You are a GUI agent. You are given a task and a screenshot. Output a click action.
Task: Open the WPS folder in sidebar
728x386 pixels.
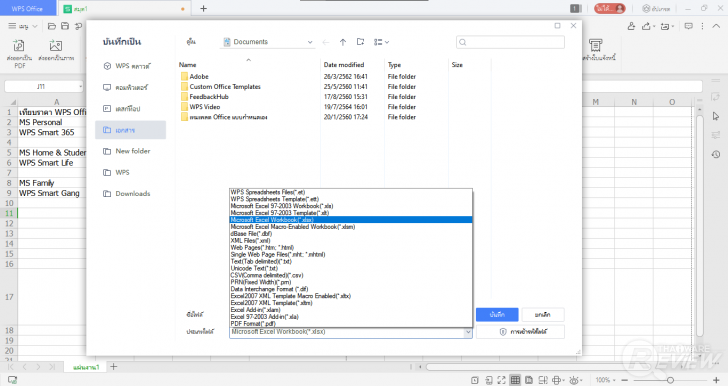pyautogui.click(x=117, y=172)
